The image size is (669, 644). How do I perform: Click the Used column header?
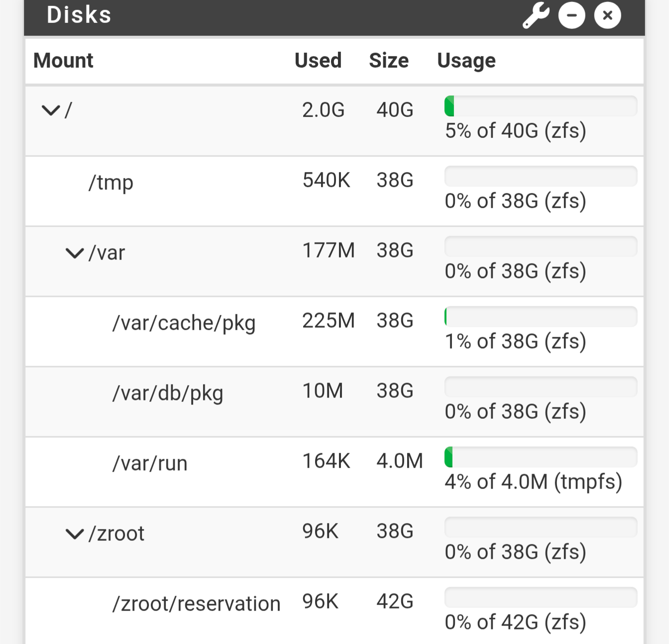click(x=318, y=60)
